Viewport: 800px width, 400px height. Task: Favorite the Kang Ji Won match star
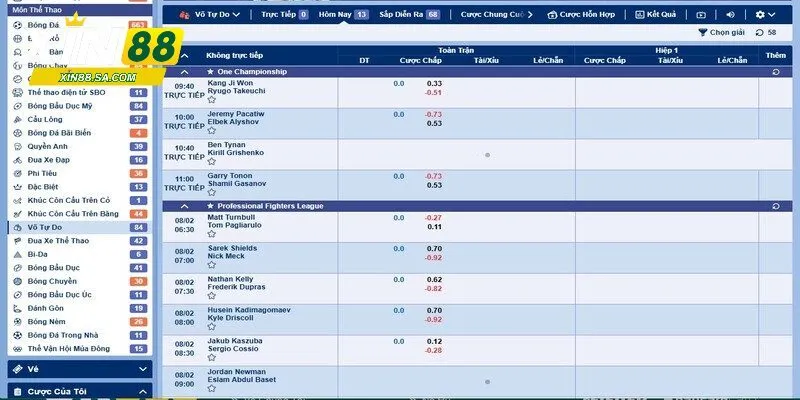212,100
